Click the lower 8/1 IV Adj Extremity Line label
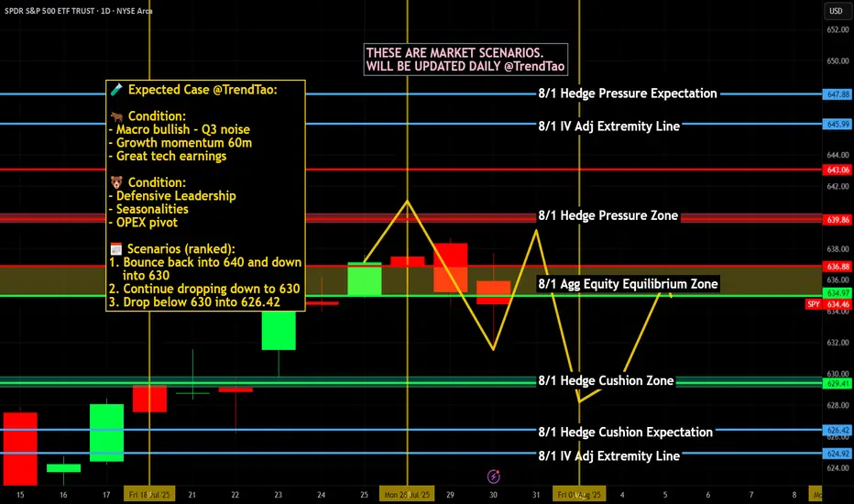 tap(609, 456)
